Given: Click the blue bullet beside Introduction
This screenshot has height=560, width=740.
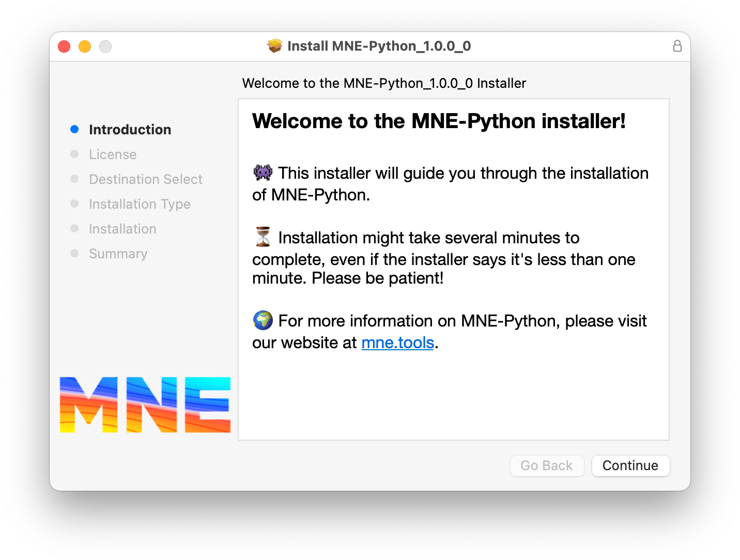Looking at the screenshot, I should click(74, 129).
